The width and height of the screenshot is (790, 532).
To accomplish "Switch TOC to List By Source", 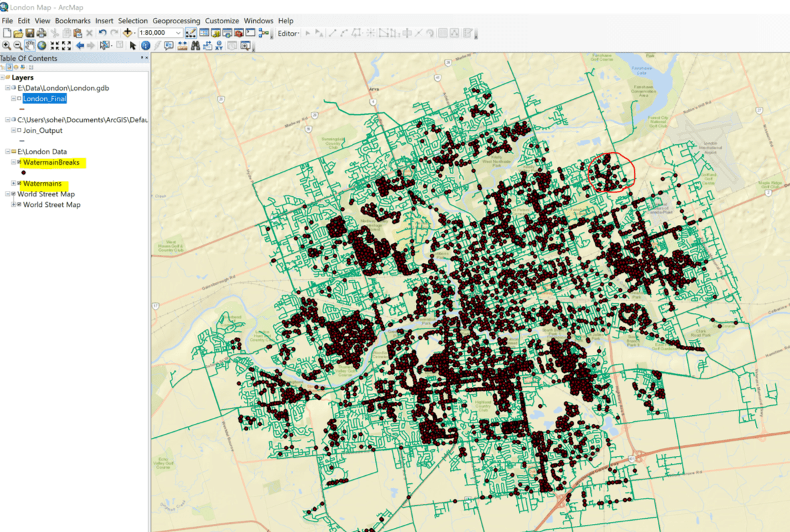I will click(9, 67).
